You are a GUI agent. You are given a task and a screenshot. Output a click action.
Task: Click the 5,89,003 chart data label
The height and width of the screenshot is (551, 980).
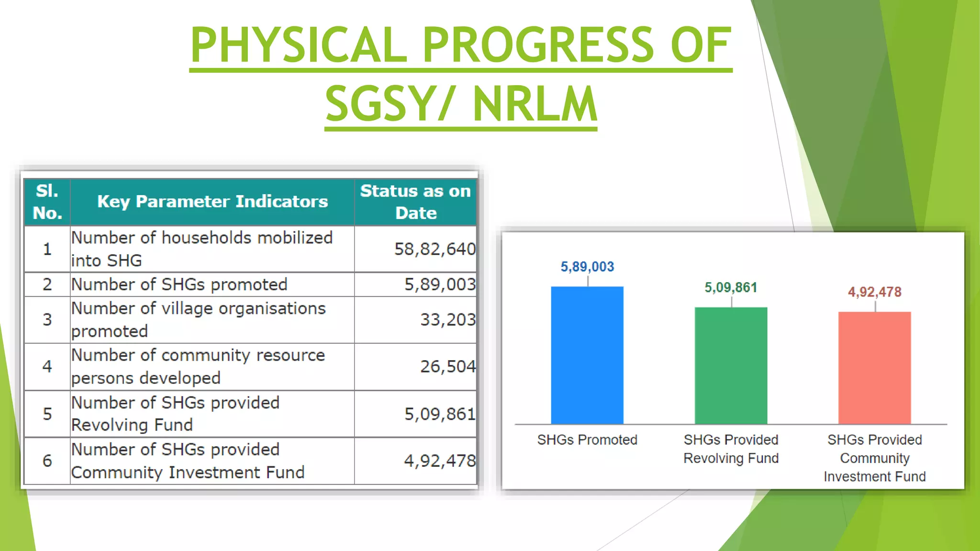pyautogui.click(x=587, y=267)
